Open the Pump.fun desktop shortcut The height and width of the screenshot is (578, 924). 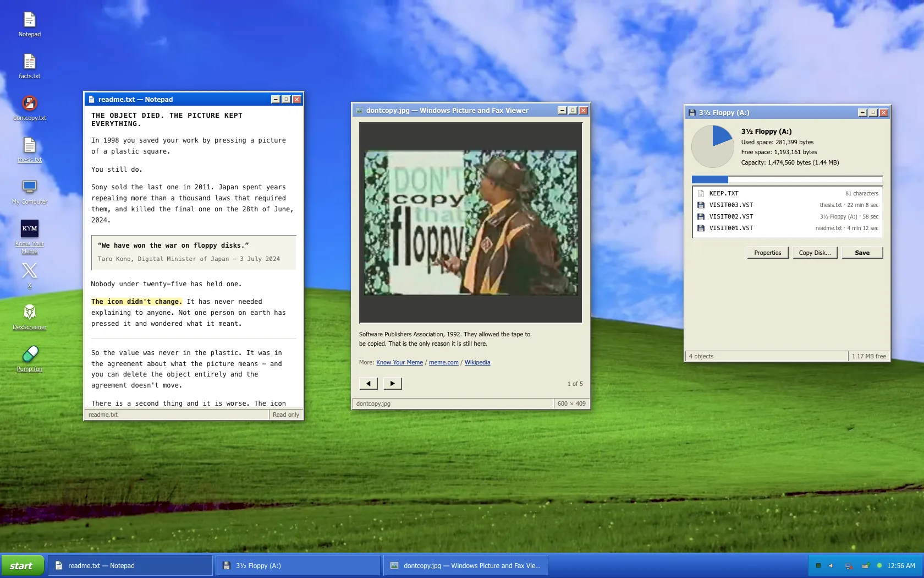[x=30, y=359]
